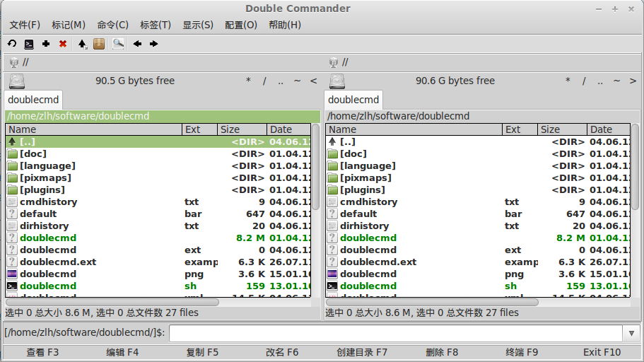Click the right panel [plugins] folder icon
Viewport: 644px width, 362px height.
332,189
